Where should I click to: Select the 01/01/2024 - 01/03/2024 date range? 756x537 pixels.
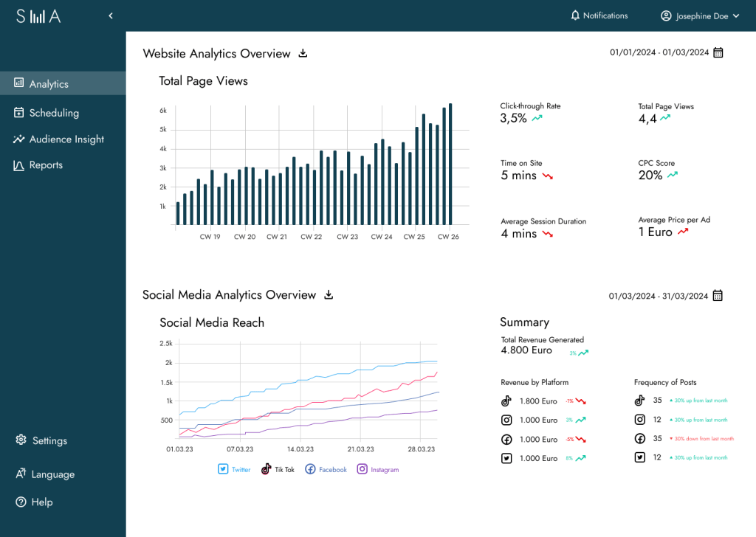(659, 52)
